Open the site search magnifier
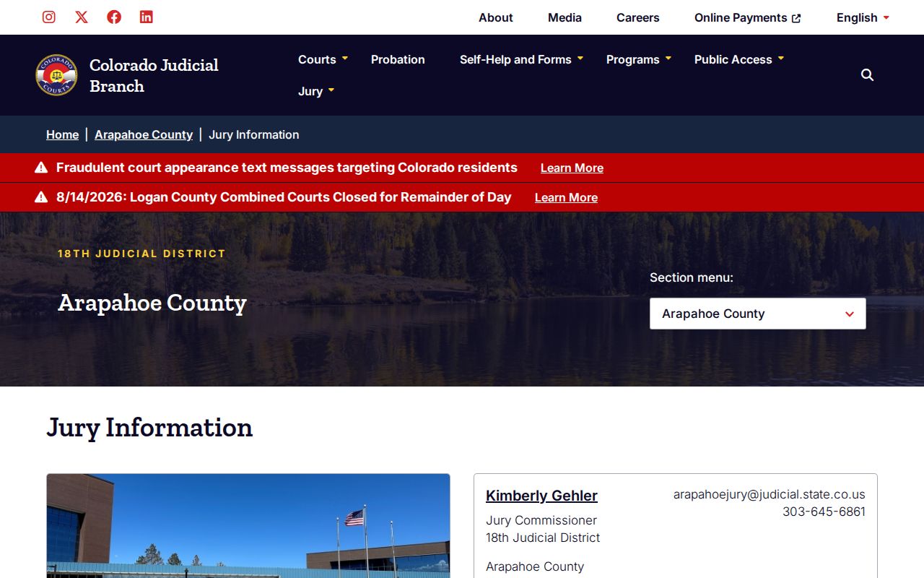 point(867,75)
